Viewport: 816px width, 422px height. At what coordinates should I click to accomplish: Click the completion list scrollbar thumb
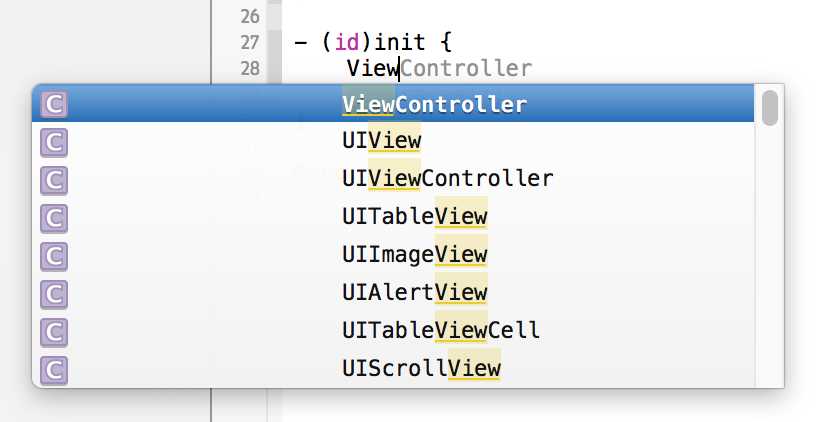click(770, 108)
